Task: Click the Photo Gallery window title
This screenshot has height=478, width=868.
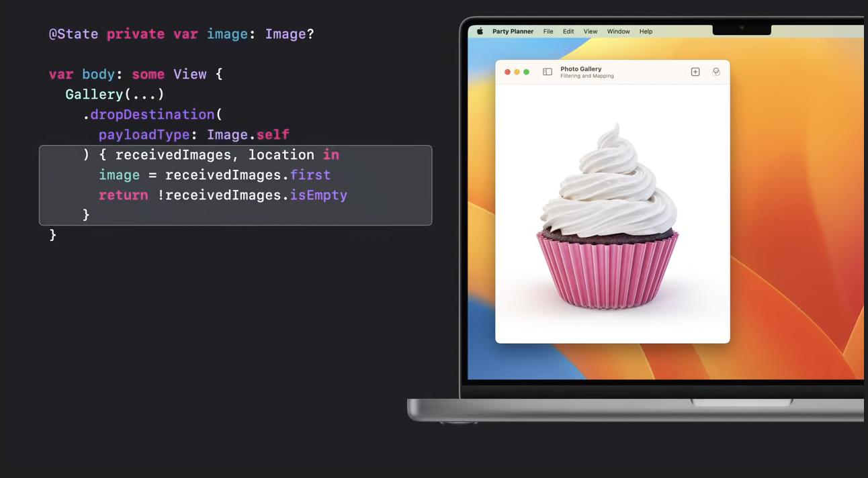Action: click(581, 68)
